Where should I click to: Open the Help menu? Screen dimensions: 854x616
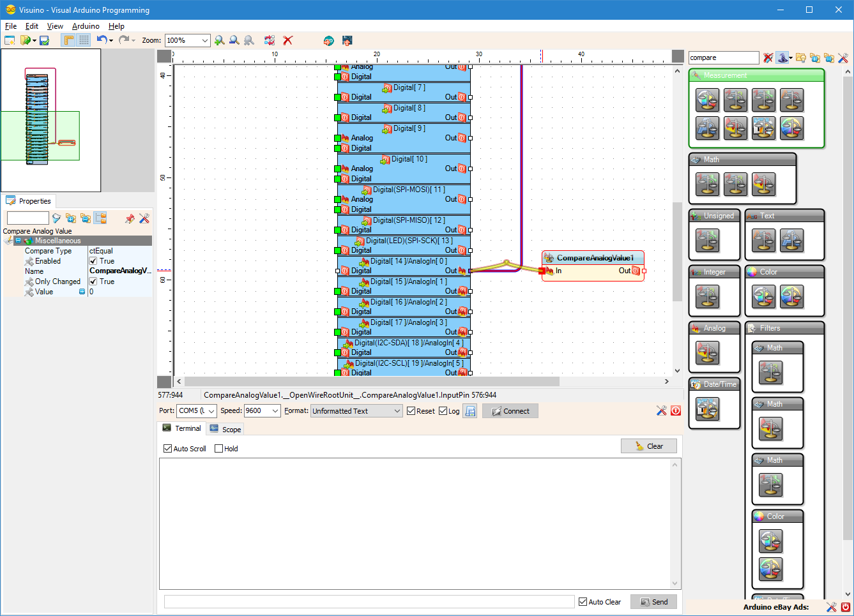116,26
